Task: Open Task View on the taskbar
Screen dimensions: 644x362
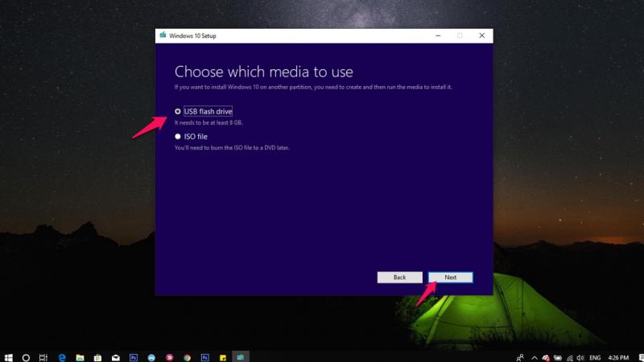Action: (43, 356)
